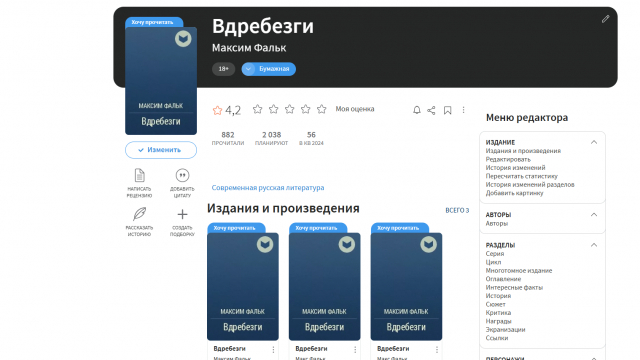Open История item in Разделы menu
This screenshot has height=360, width=640.
(x=498, y=296)
